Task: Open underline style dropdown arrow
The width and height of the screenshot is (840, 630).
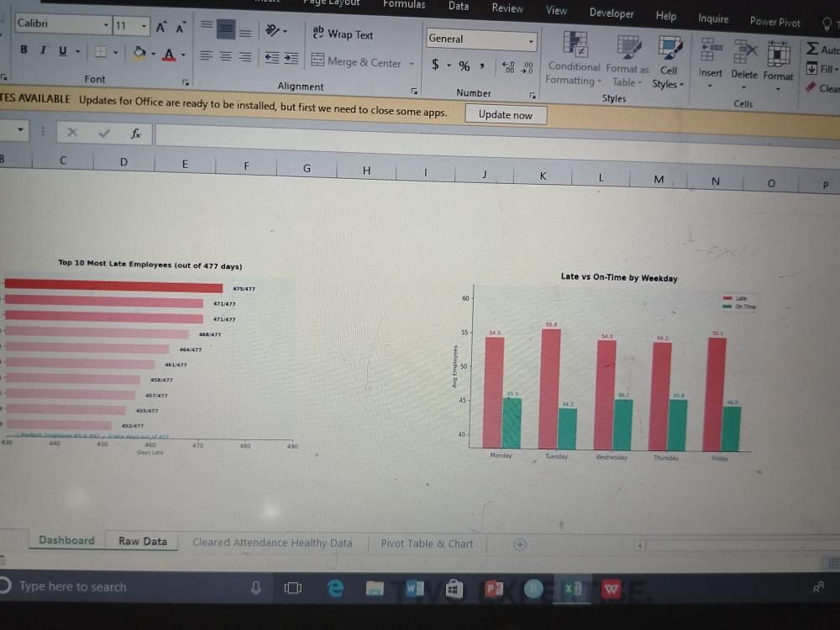Action: coord(77,52)
